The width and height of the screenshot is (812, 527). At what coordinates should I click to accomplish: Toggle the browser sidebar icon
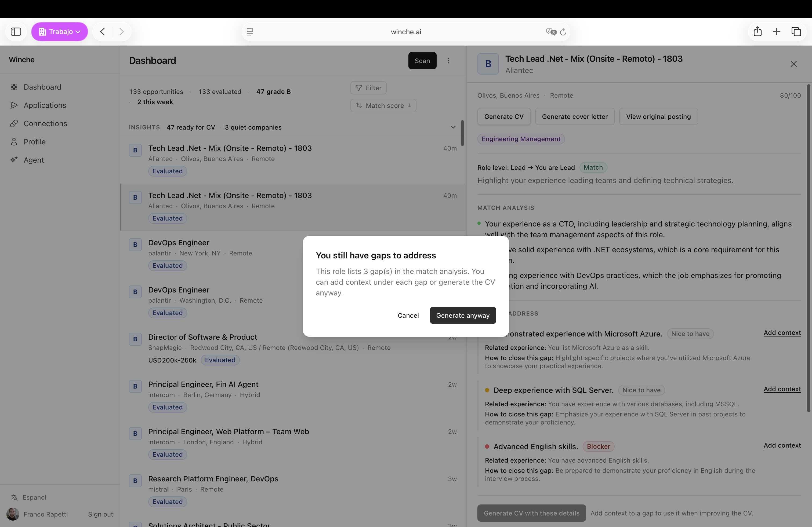(16, 32)
